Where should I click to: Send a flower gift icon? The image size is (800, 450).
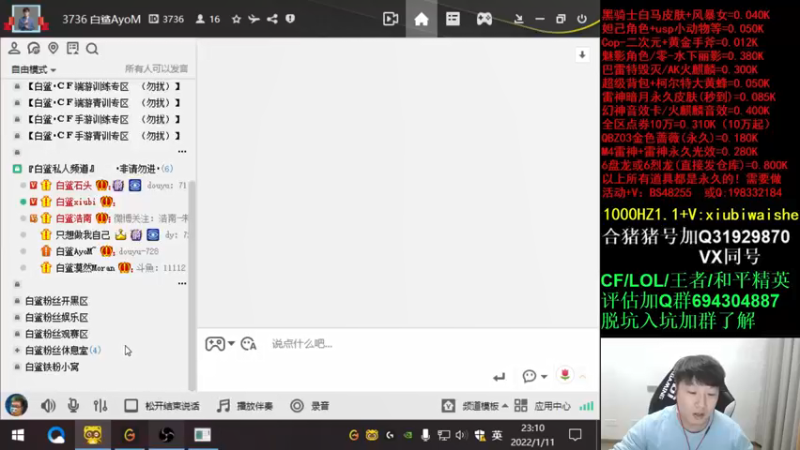[565, 376]
